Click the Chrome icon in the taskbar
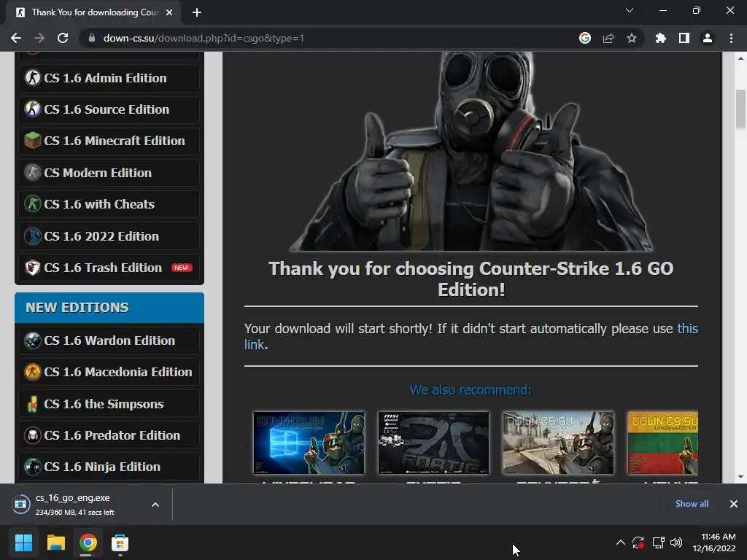The image size is (747, 560). tap(88, 542)
